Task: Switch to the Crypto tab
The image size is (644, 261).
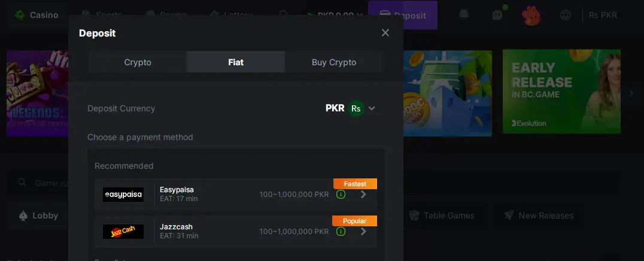Action: [138, 62]
